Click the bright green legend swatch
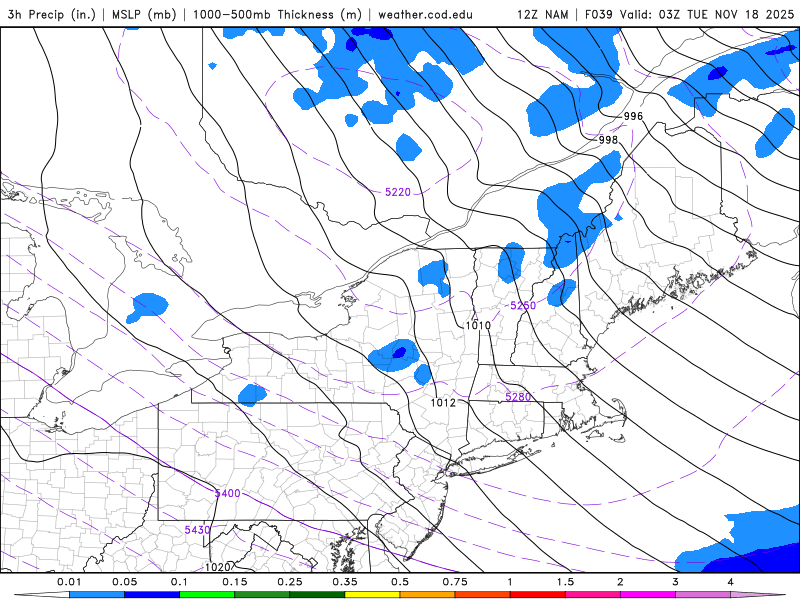The height and width of the screenshot is (600, 800). pyautogui.click(x=207, y=595)
